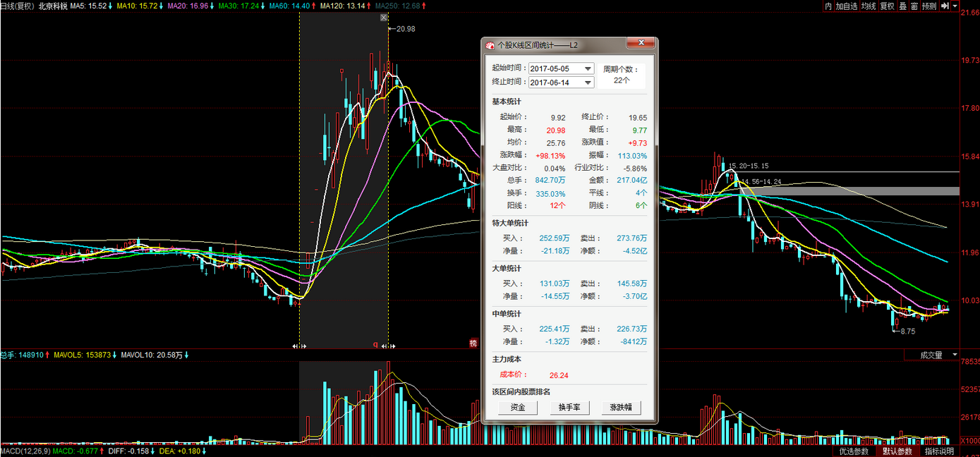The width and height of the screenshot is (980, 457).
Task: Close the shaded interval selection with X
Action: (384, 18)
